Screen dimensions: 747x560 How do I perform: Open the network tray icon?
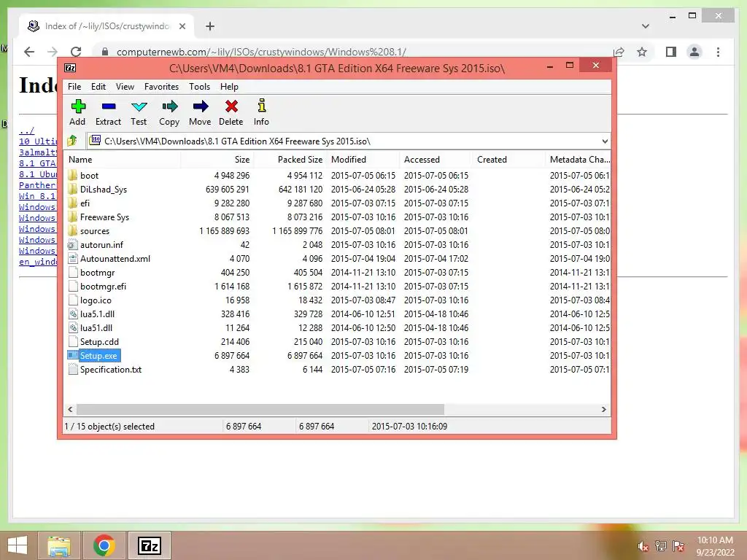661,546
